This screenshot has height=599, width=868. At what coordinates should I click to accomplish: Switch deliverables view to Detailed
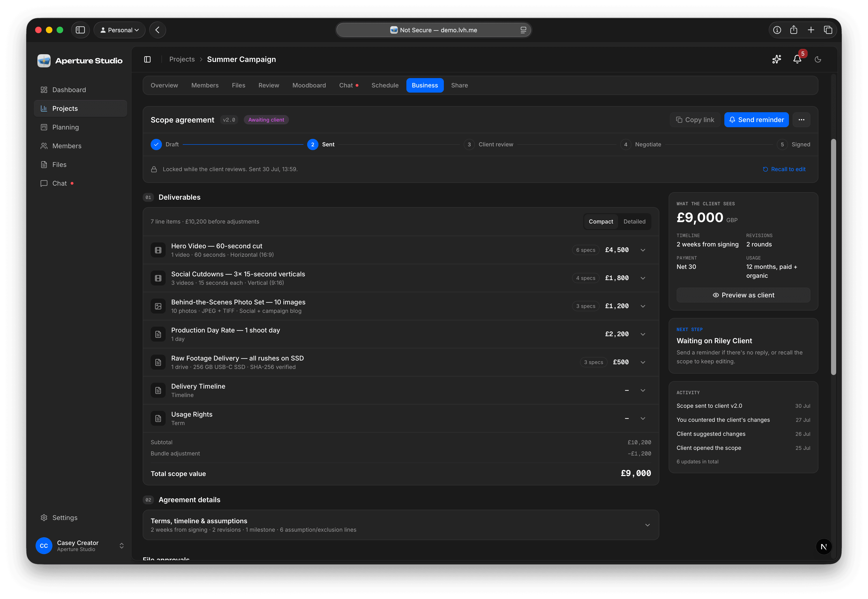634,221
